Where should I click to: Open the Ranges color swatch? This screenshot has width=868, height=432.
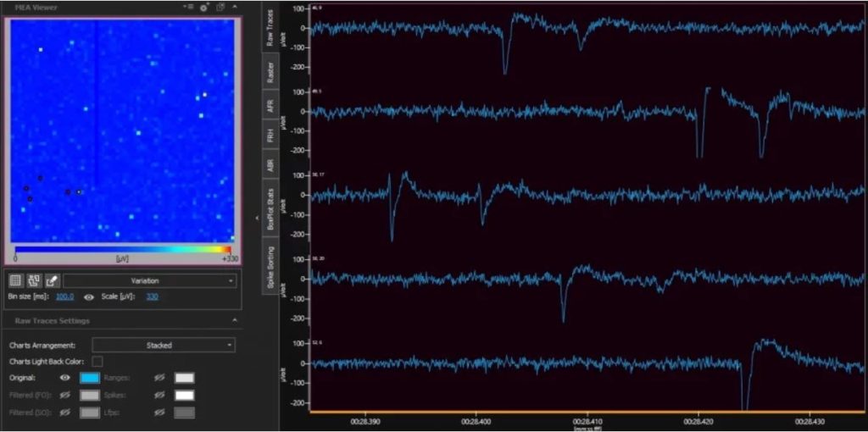tap(184, 378)
